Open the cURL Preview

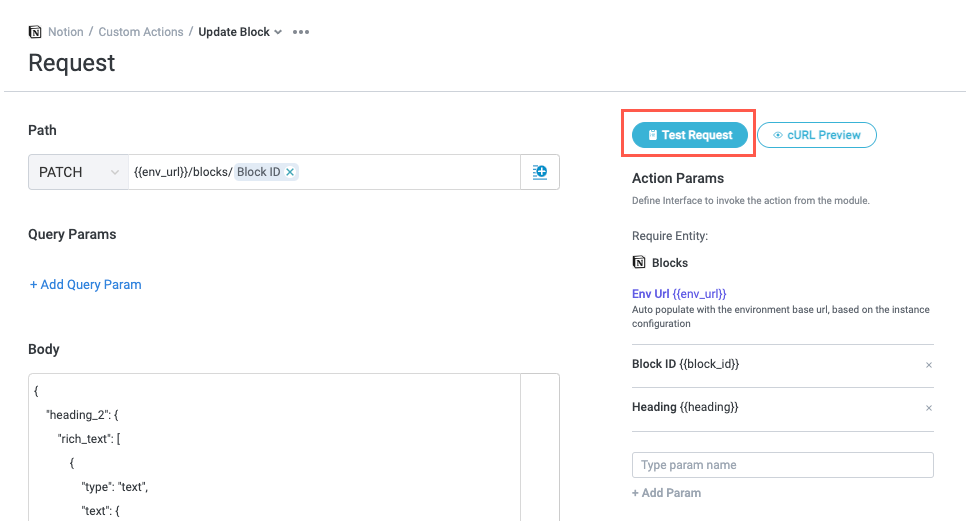click(817, 135)
